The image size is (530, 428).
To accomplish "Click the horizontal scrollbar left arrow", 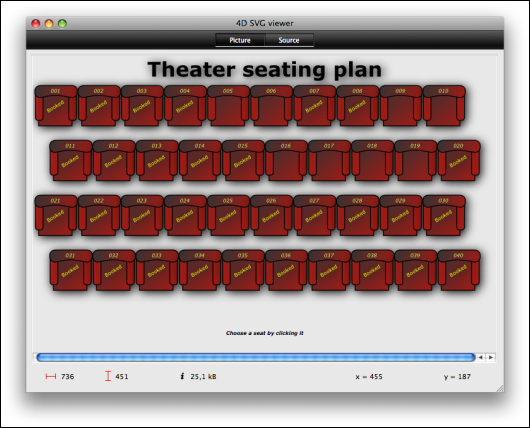I will click(481, 357).
